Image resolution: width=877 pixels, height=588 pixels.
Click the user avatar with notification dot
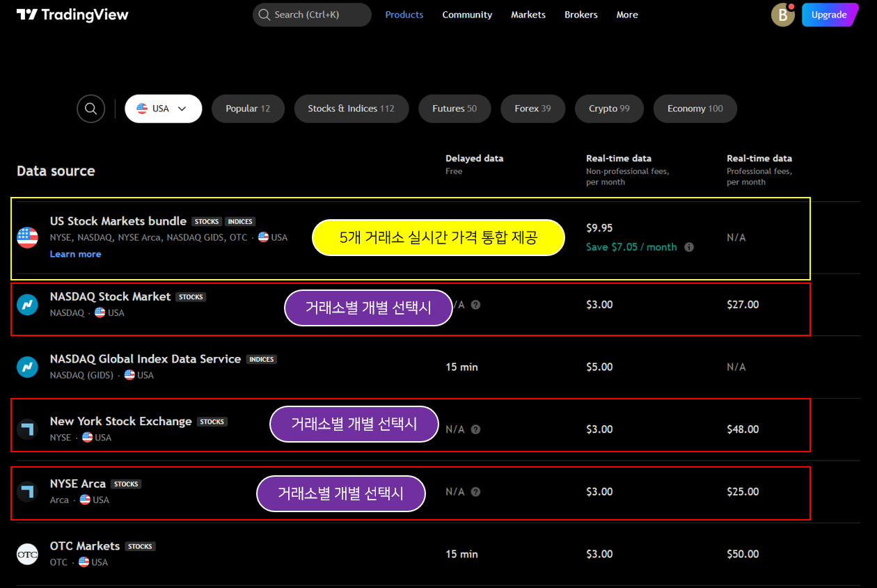pyautogui.click(x=782, y=15)
